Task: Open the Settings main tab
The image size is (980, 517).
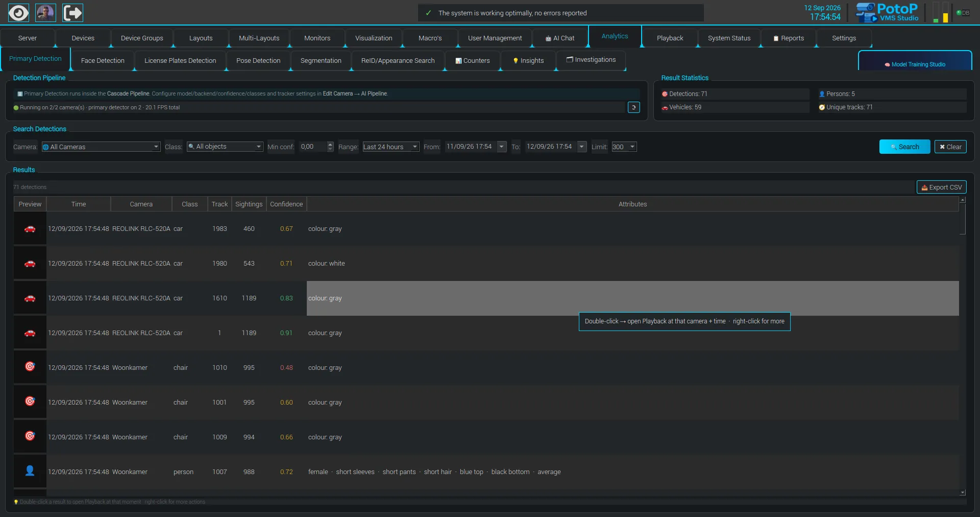Action: (844, 38)
